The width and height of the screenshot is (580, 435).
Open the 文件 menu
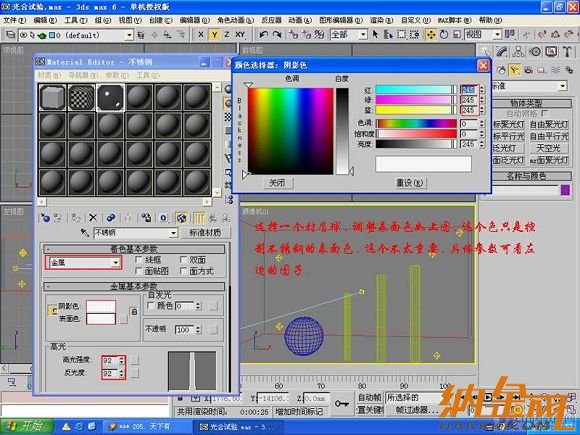pyautogui.click(x=14, y=20)
